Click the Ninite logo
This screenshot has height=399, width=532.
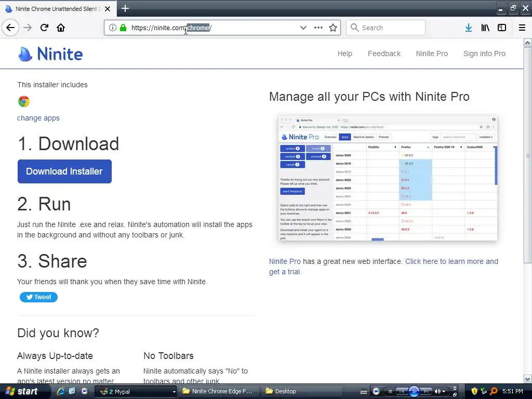(x=50, y=54)
